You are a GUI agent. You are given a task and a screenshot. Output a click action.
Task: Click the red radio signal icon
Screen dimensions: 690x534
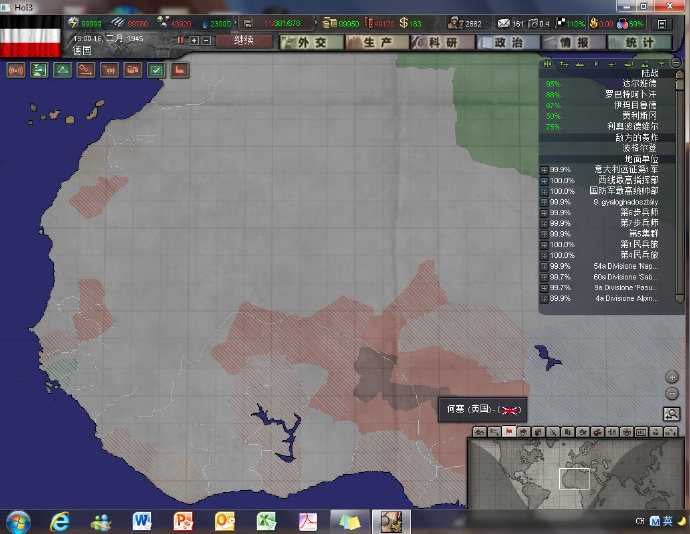pos(16,70)
